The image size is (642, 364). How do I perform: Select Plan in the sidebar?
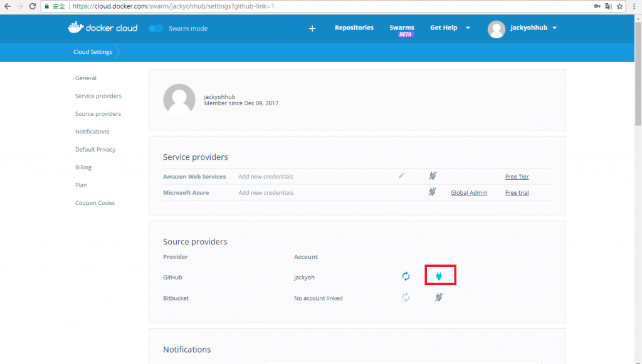81,185
